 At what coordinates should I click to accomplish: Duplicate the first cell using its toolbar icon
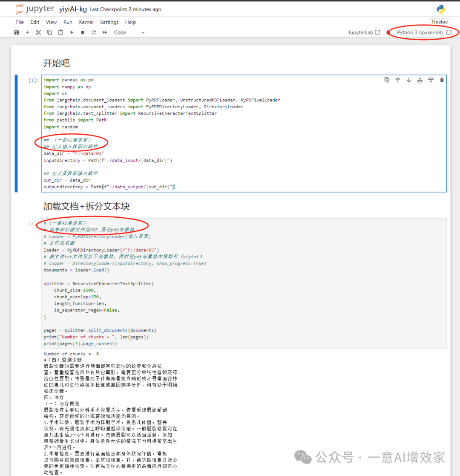[x=387, y=80]
